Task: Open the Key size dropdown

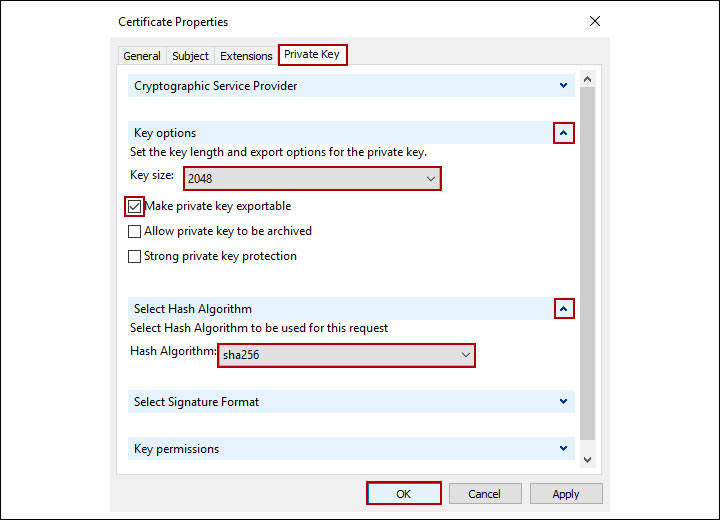Action: coord(311,179)
